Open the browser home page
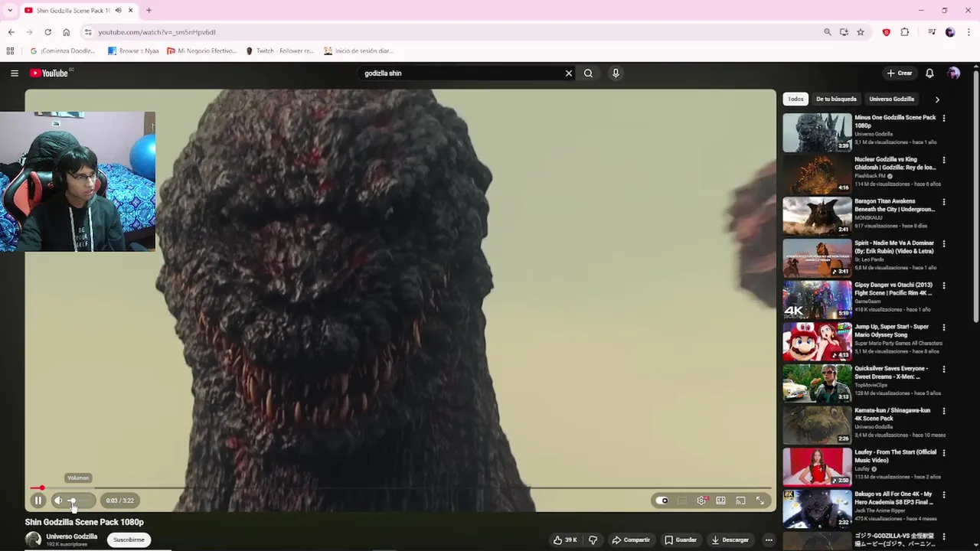This screenshot has width=980, height=551. click(x=66, y=32)
